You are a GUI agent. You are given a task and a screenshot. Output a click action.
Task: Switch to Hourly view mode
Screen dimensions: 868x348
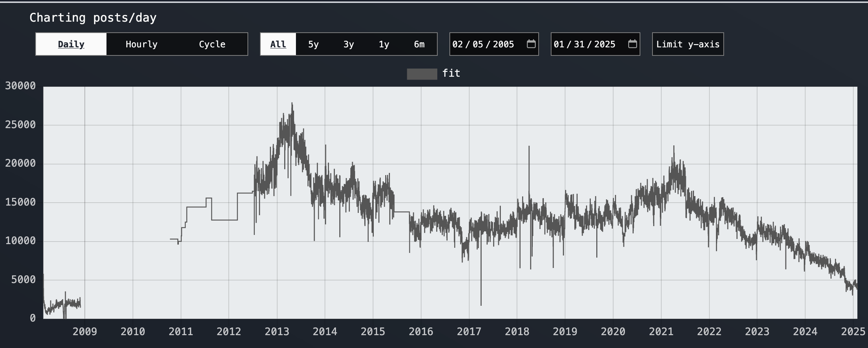142,44
